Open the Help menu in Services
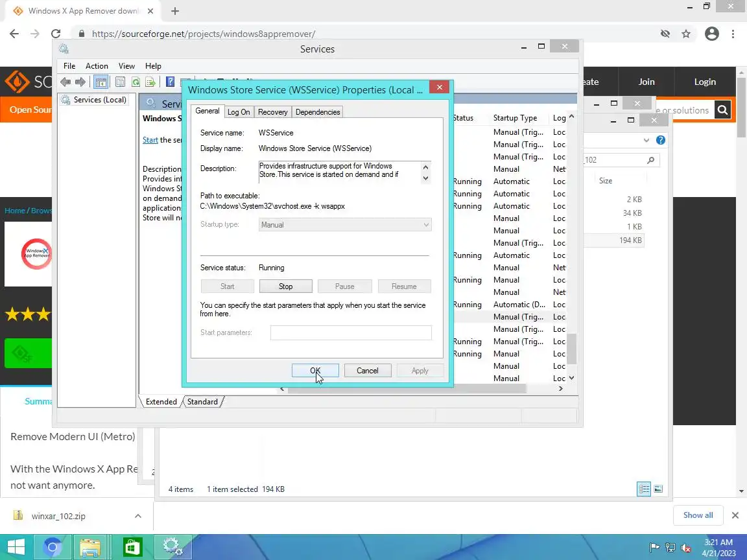The image size is (747, 560). click(153, 65)
